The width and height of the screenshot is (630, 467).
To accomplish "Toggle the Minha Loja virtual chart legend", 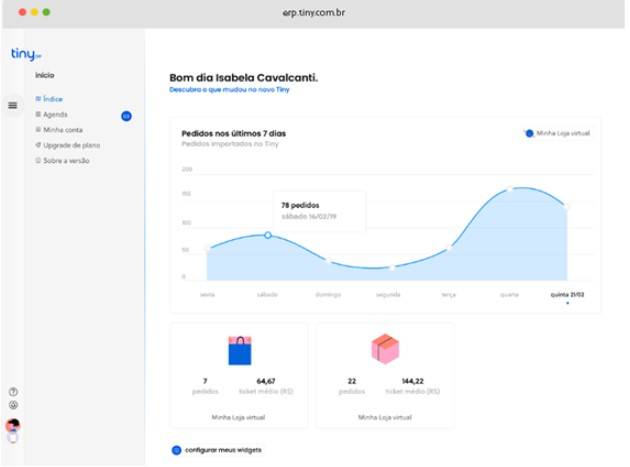I will tap(558, 133).
